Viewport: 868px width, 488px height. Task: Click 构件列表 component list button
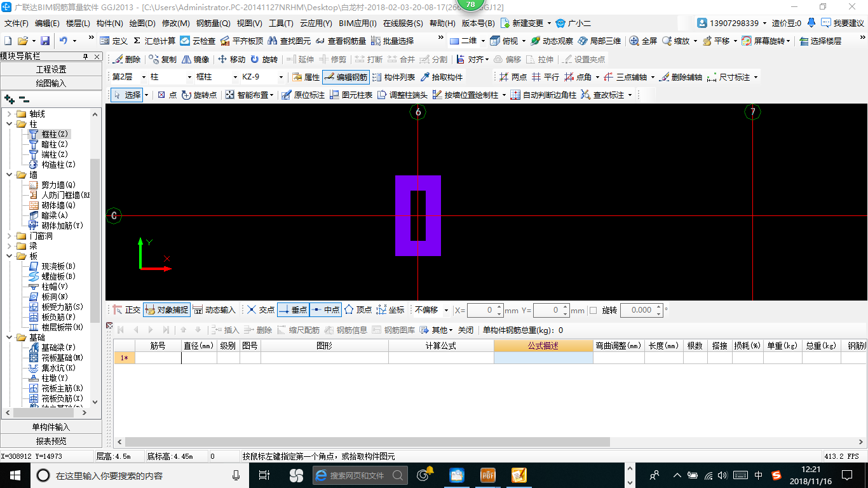tap(393, 77)
